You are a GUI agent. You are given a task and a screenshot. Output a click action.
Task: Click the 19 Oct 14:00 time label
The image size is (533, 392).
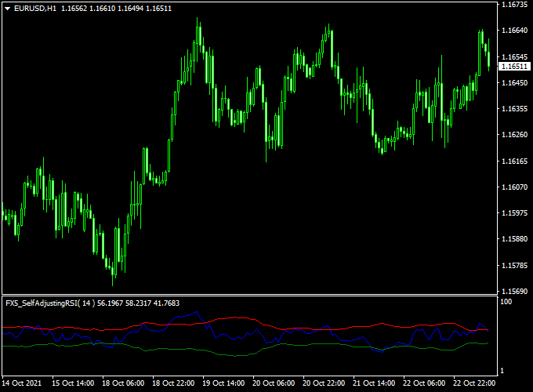223,383
